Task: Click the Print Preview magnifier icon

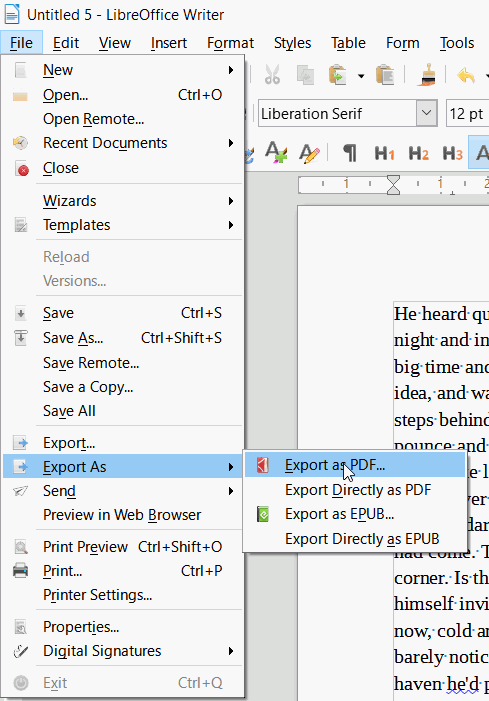Action: pos(21,547)
